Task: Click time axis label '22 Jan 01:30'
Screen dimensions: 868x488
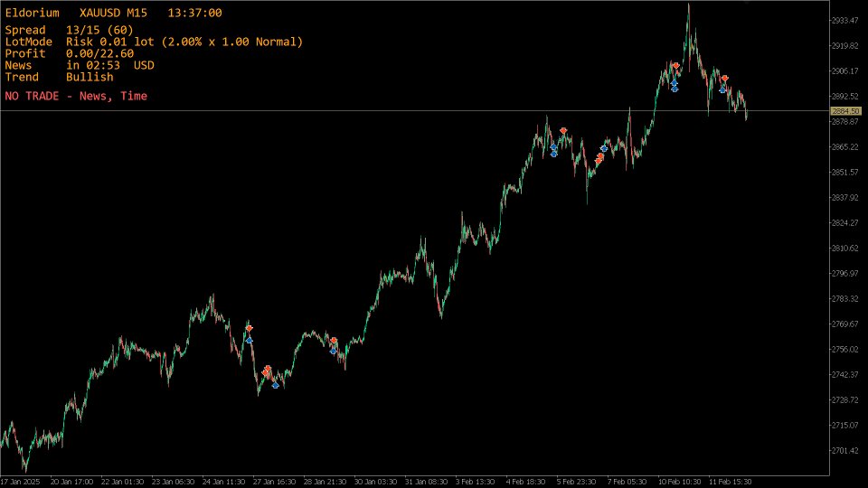Action: click(122, 482)
